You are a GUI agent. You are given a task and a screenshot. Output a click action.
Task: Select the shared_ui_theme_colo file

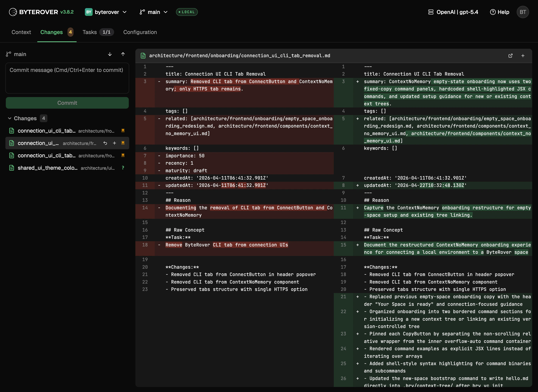[47, 168]
